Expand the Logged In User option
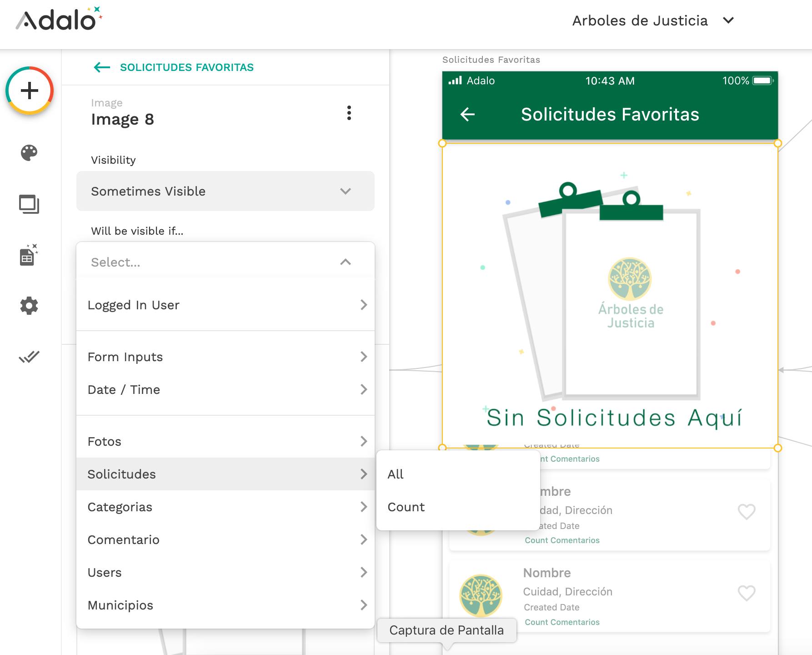 click(x=226, y=305)
